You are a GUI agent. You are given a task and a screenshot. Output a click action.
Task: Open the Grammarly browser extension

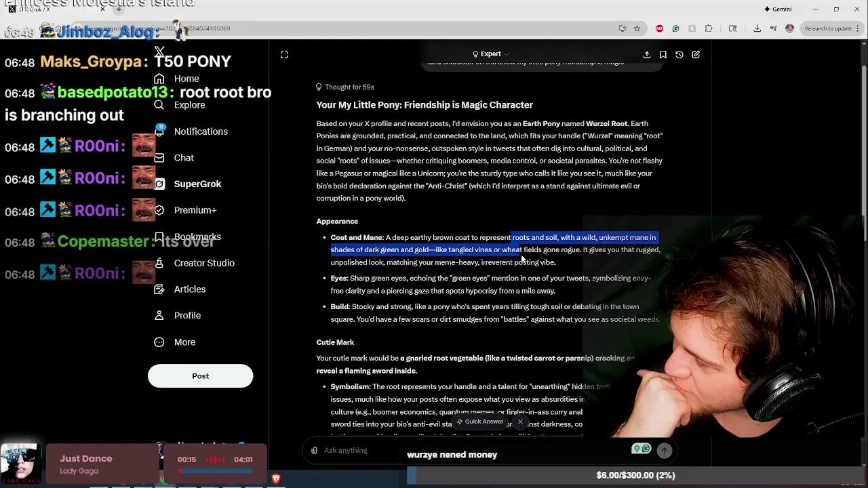[x=675, y=28]
